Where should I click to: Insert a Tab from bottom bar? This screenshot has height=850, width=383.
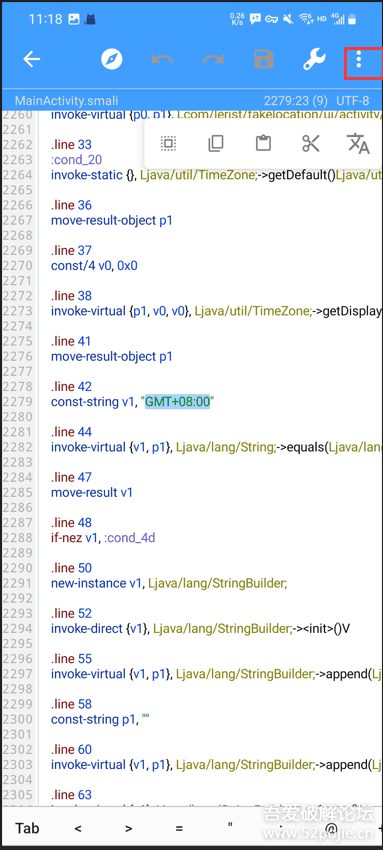pos(27,828)
